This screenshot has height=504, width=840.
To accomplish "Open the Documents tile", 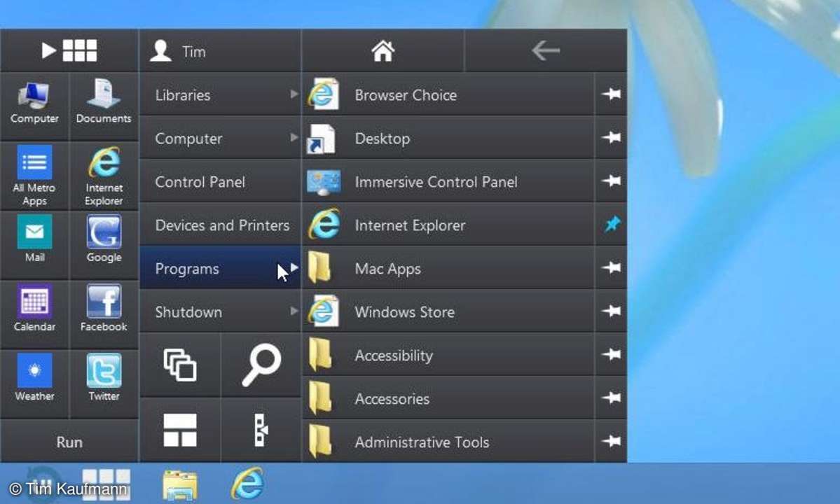I will [104, 106].
